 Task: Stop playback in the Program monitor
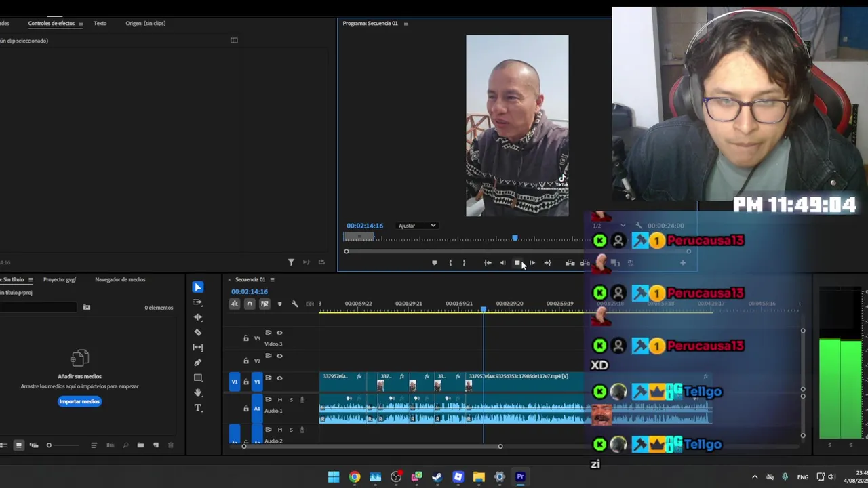[x=517, y=263]
